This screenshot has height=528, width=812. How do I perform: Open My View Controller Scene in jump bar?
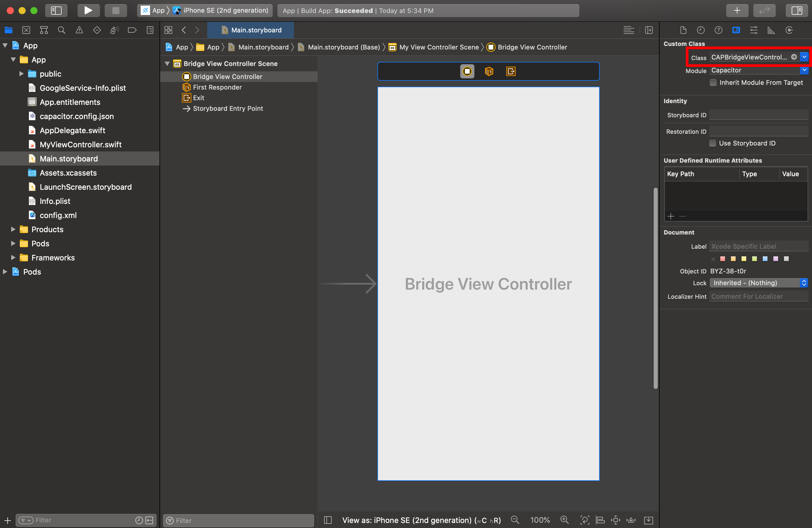point(438,47)
